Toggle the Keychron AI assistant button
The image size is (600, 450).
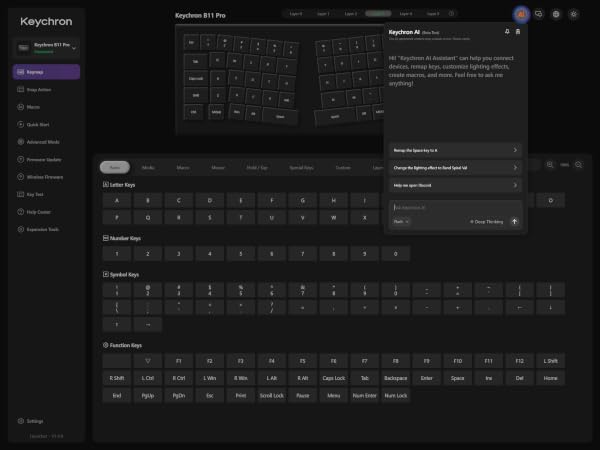click(521, 14)
